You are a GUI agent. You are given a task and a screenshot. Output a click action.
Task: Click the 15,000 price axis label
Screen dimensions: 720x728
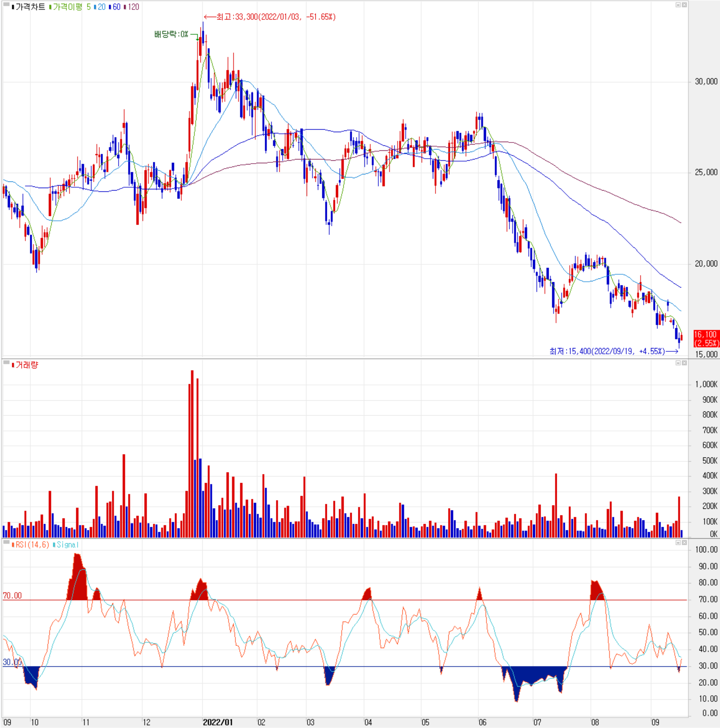[706, 354]
